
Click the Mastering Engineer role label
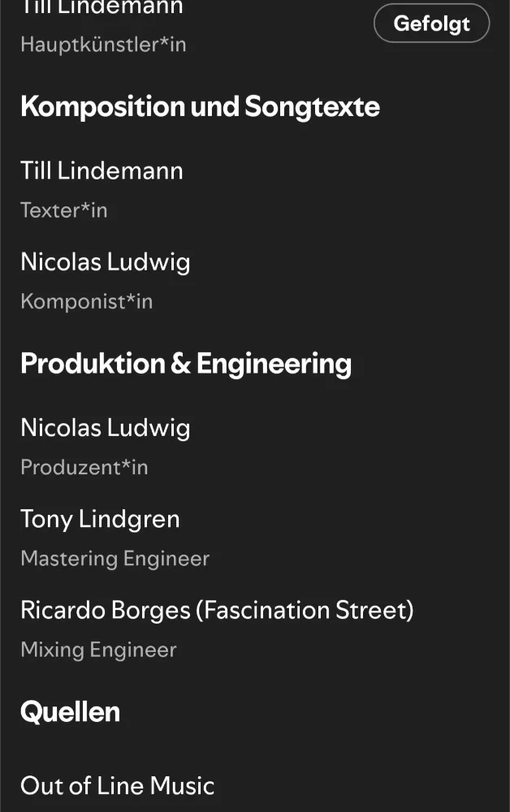[115, 559]
